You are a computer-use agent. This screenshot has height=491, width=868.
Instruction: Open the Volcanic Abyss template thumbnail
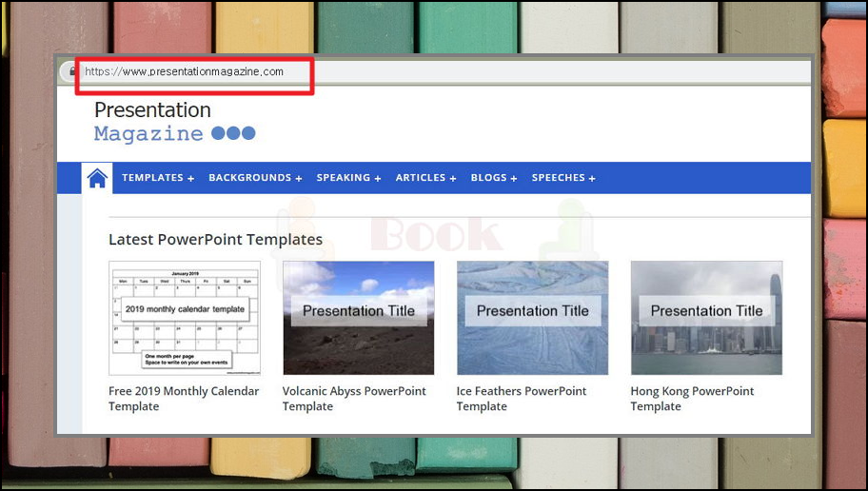tap(359, 318)
